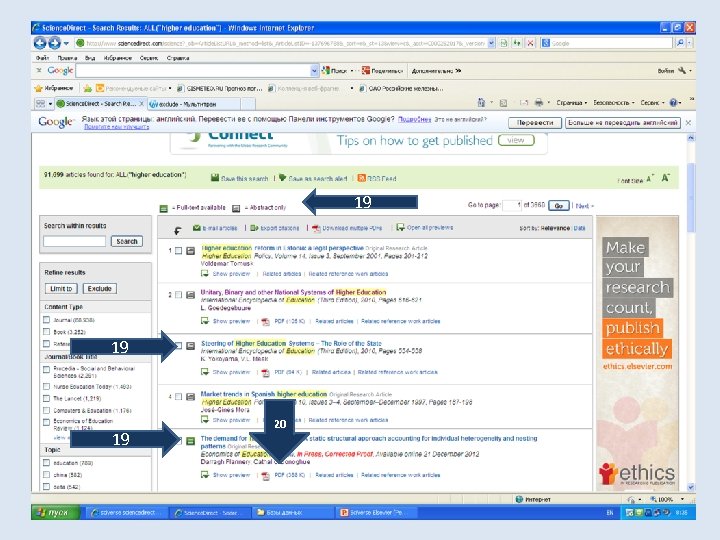Check the education topic filter

46,463
